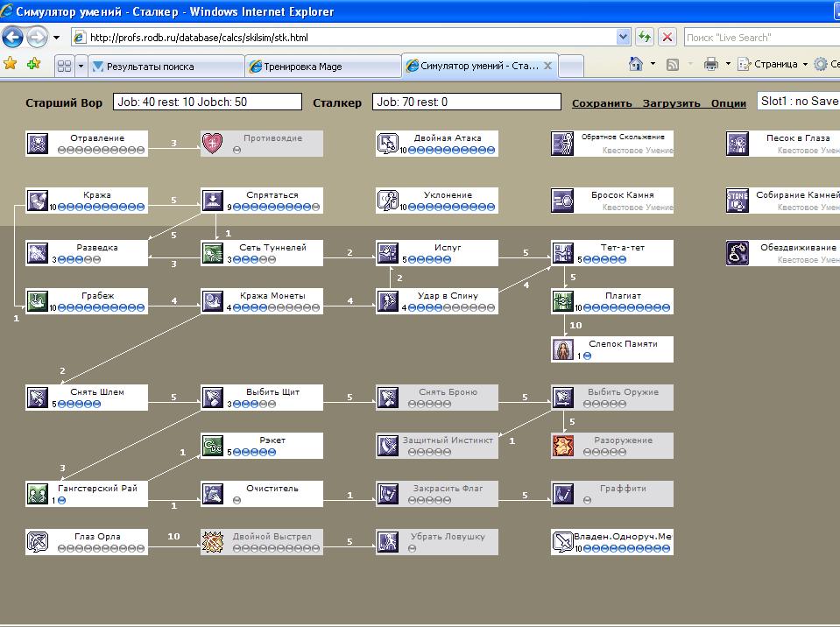Click the Тет-а-тет skill icon
The image size is (840, 627).
(563, 253)
